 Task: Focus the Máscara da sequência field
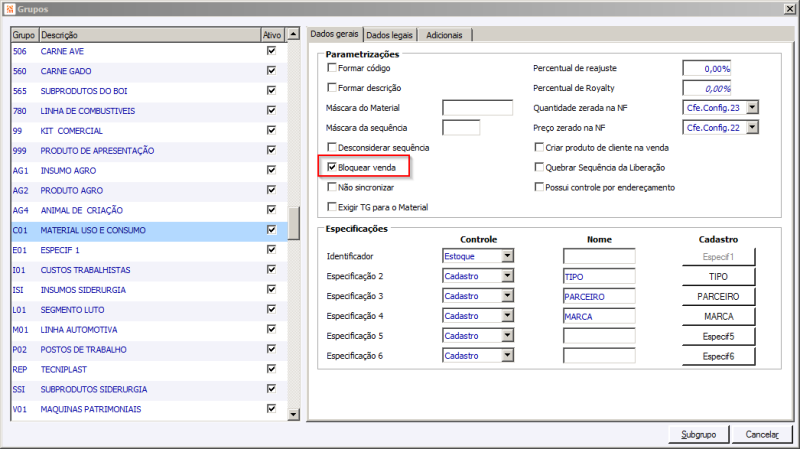click(x=461, y=128)
